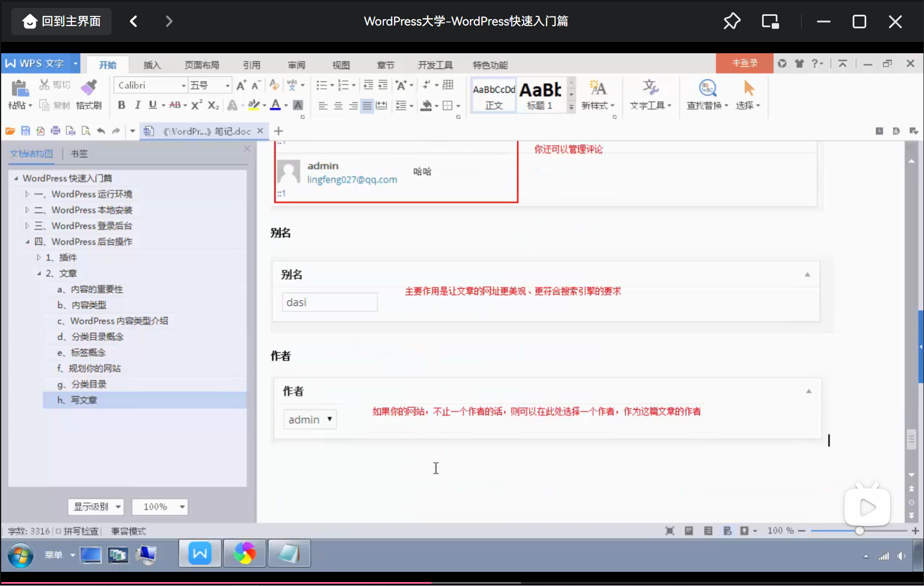
Task: Toggle superscript formatting
Action: coord(196,105)
